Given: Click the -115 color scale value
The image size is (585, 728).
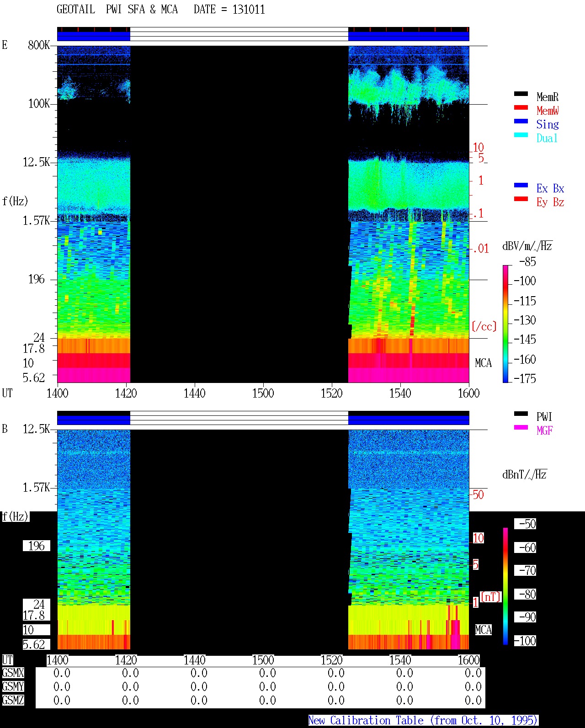Looking at the screenshot, I should [525, 301].
